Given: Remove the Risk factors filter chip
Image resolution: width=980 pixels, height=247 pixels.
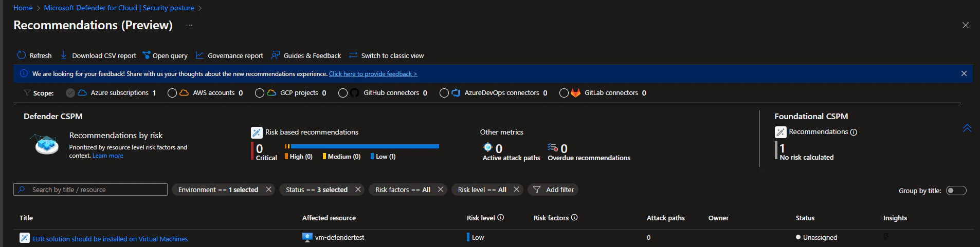Looking at the screenshot, I should pos(440,189).
